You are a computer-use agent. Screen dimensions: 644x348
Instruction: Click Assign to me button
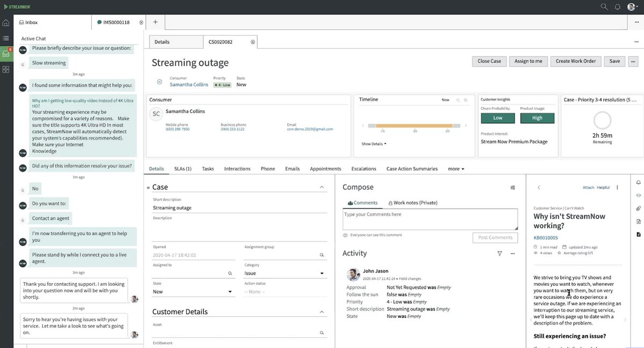coord(528,61)
